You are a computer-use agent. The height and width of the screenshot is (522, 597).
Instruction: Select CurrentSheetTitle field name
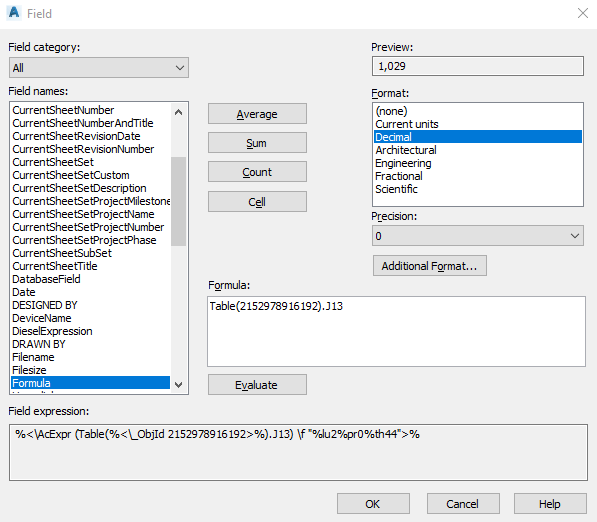(91, 266)
